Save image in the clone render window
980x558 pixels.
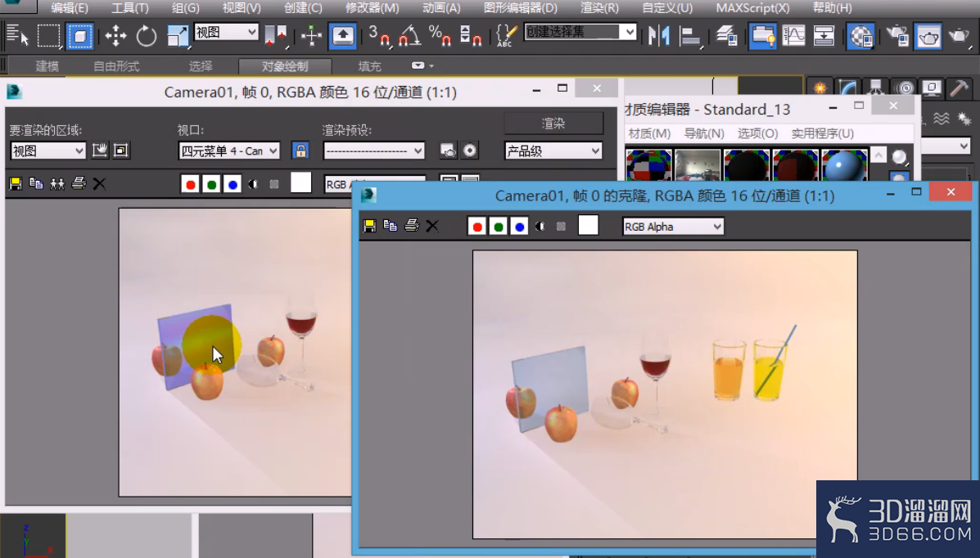[x=369, y=226]
